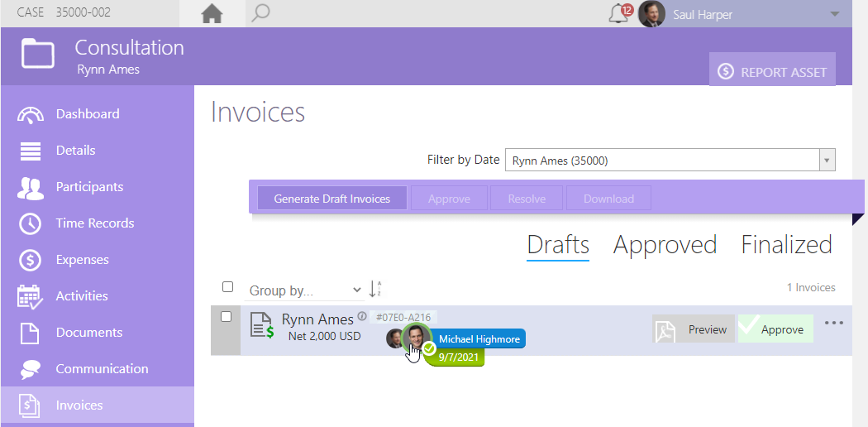Click the Expenses dollar coin icon
This screenshot has height=427, width=868.
click(x=30, y=261)
